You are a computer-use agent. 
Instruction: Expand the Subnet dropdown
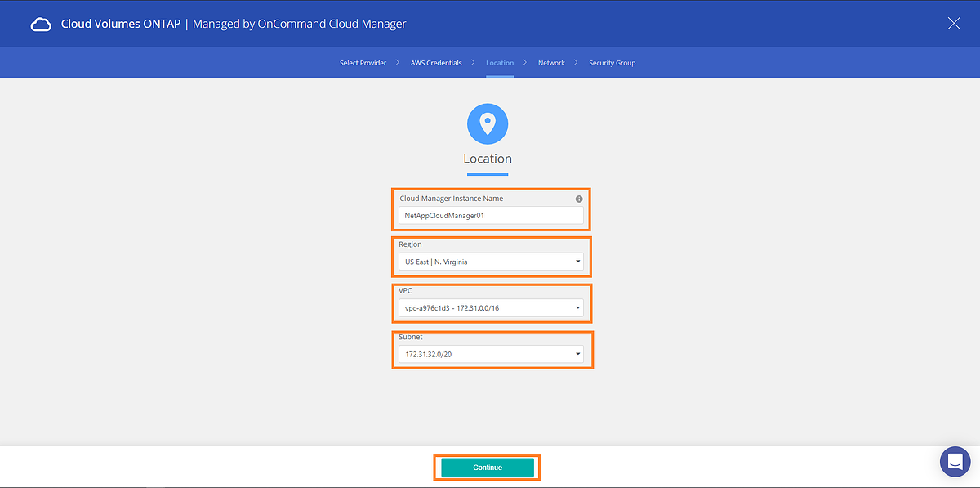pos(492,354)
